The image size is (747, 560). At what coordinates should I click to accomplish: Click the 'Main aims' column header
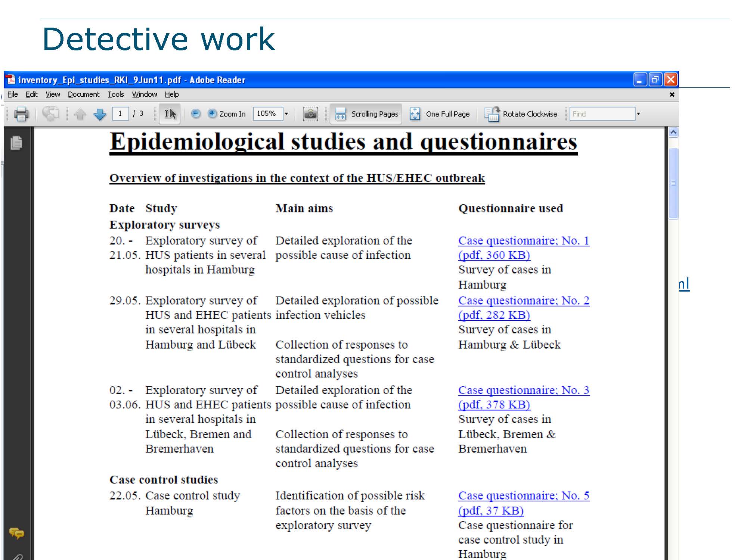[x=304, y=208]
